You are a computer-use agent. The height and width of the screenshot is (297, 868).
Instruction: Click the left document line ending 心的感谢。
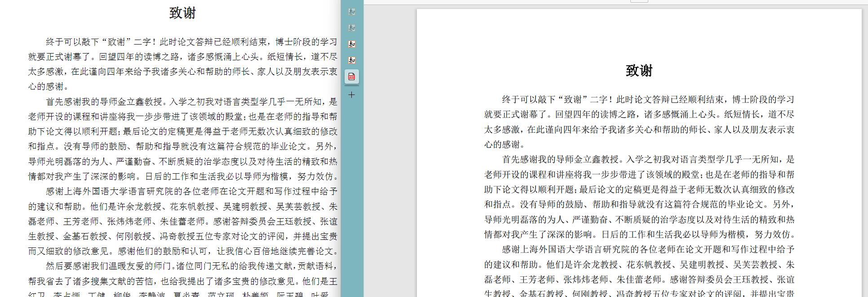(x=49, y=86)
